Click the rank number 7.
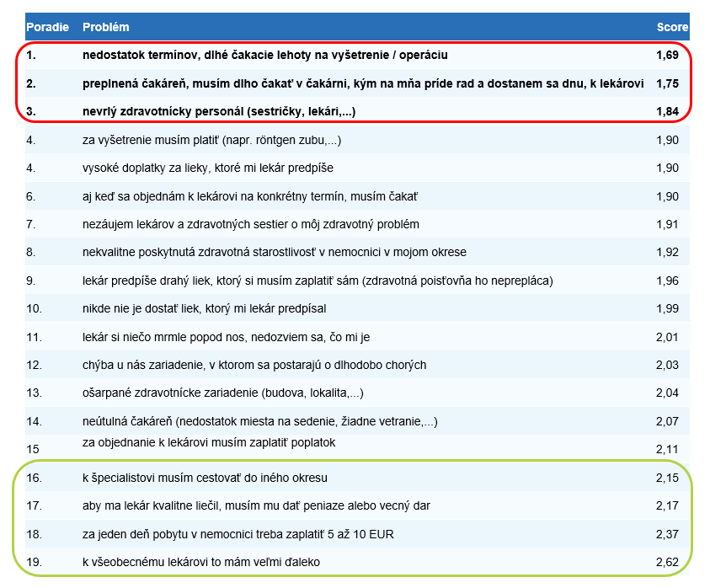The height and width of the screenshot is (588, 710). [x=31, y=224]
